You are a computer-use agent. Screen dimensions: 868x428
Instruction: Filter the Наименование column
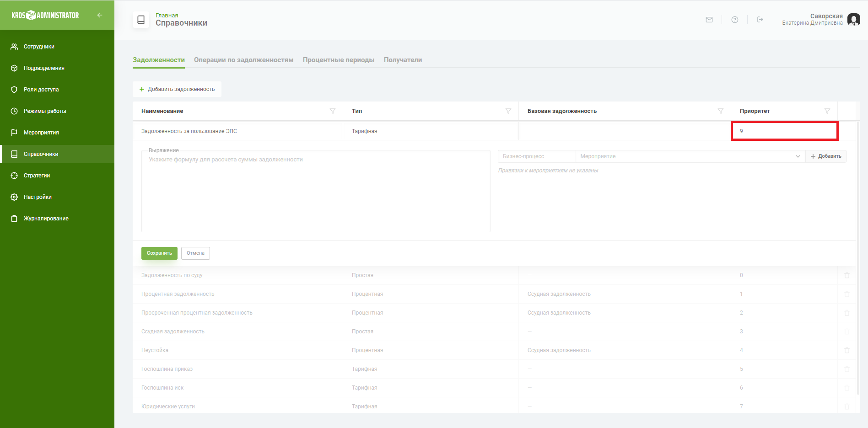[333, 111]
